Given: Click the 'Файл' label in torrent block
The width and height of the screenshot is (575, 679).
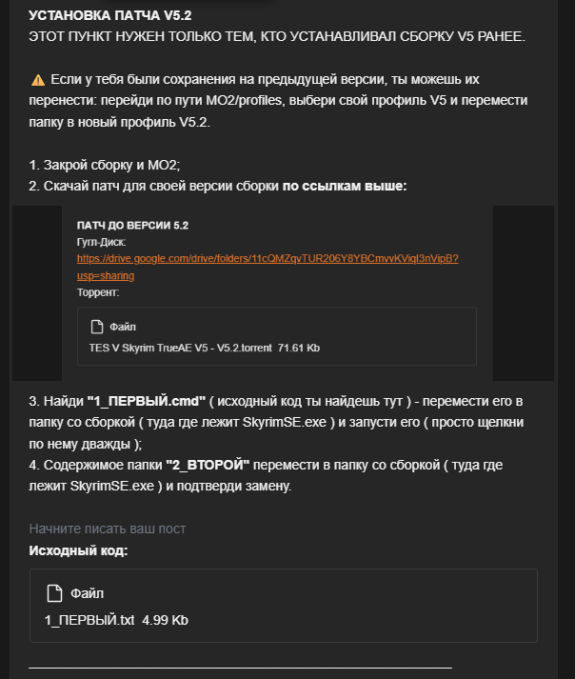Looking at the screenshot, I should coord(123,327).
